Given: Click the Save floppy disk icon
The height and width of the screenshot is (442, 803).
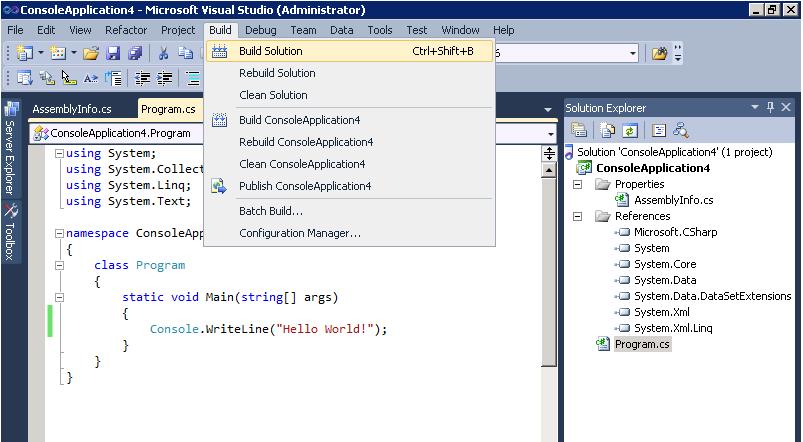Looking at the screenshot, I should click(113, 53).
